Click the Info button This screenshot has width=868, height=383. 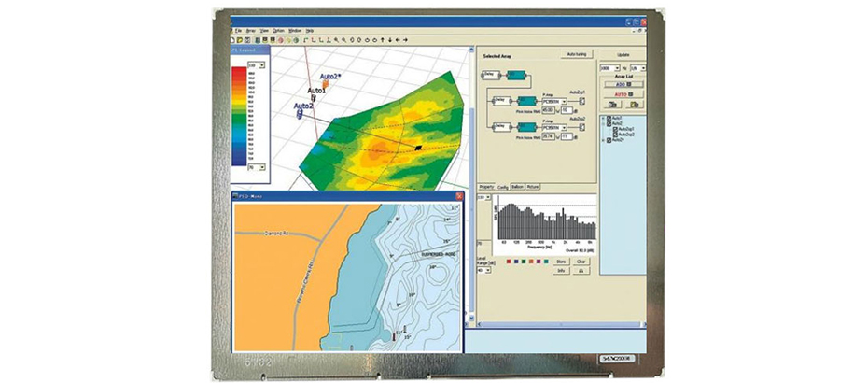pyautogui.click(x=561, y=271)
